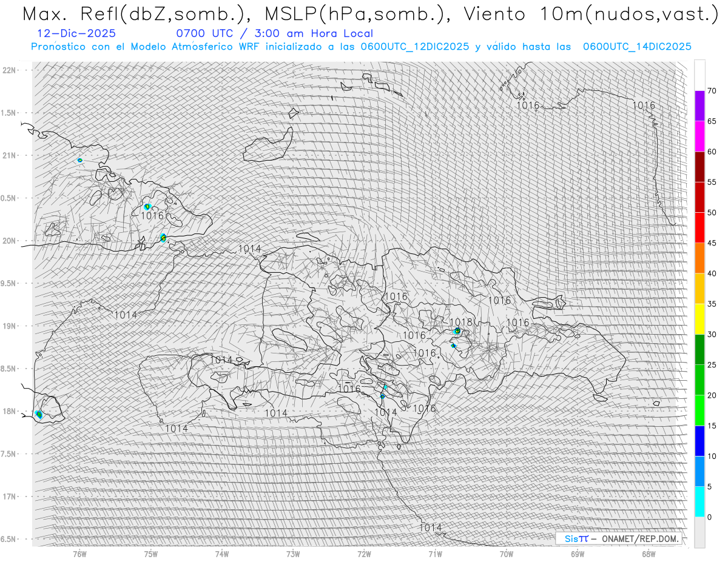Screen dimensions: 728x562
Task: Click the '73W' longitude axis label
Action: [293, 554]
